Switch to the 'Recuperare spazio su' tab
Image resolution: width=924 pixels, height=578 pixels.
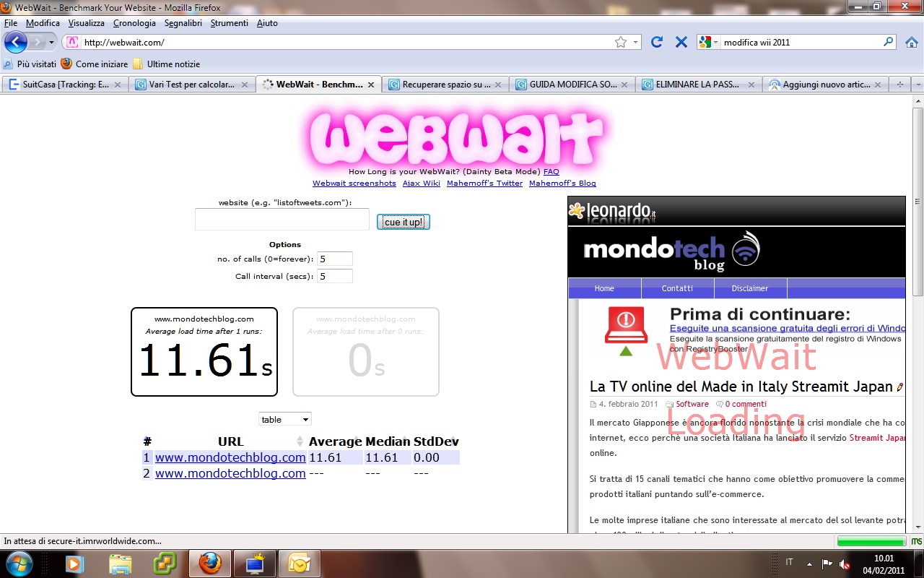(444, 85)
